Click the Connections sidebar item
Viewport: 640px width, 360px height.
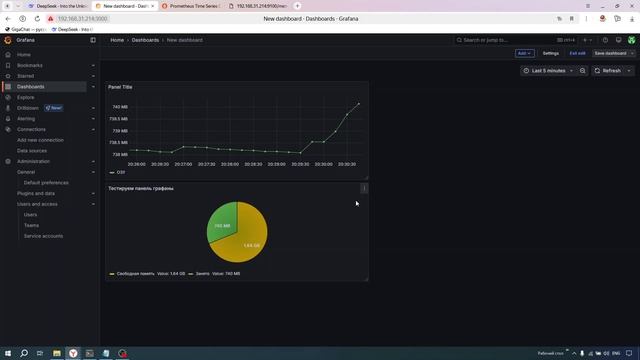pos(31,129)
